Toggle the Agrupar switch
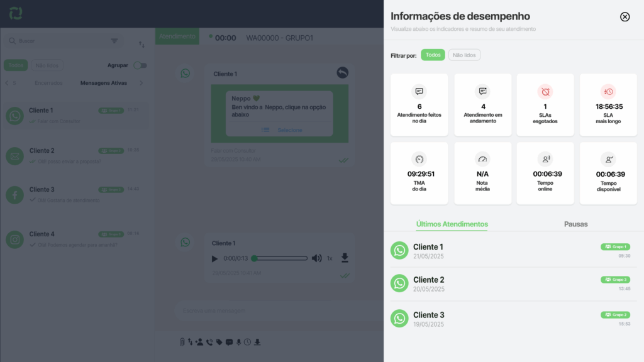Image resolution: width=644 pixels, height=362 pixels. [140, 65]
